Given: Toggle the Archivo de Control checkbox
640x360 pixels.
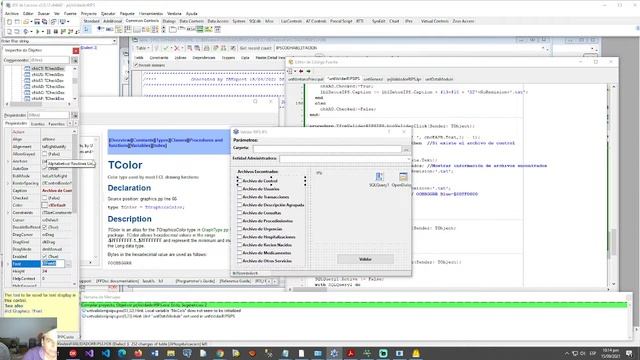Looking at the screenshot, I should (240, 181).
